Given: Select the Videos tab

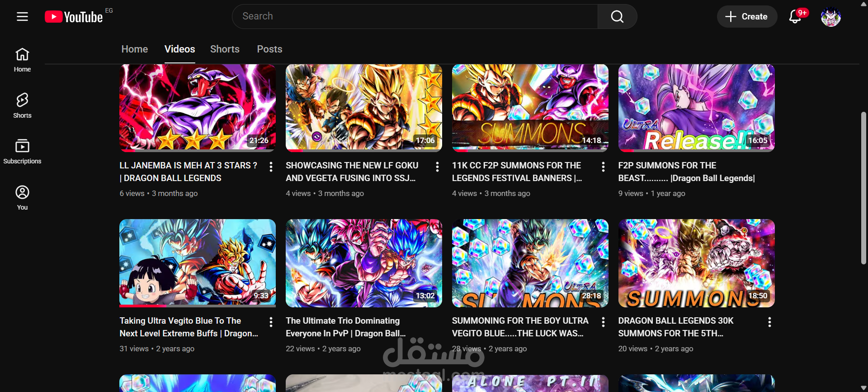Looking at the screenshot, I should (180, 49).
